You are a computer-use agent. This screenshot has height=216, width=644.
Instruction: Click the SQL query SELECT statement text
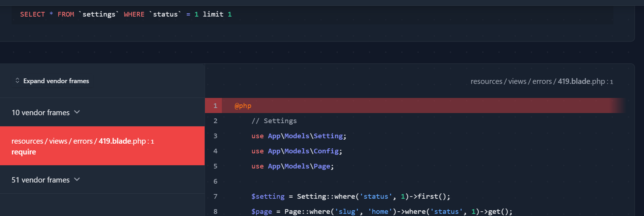tap(126, 14)
